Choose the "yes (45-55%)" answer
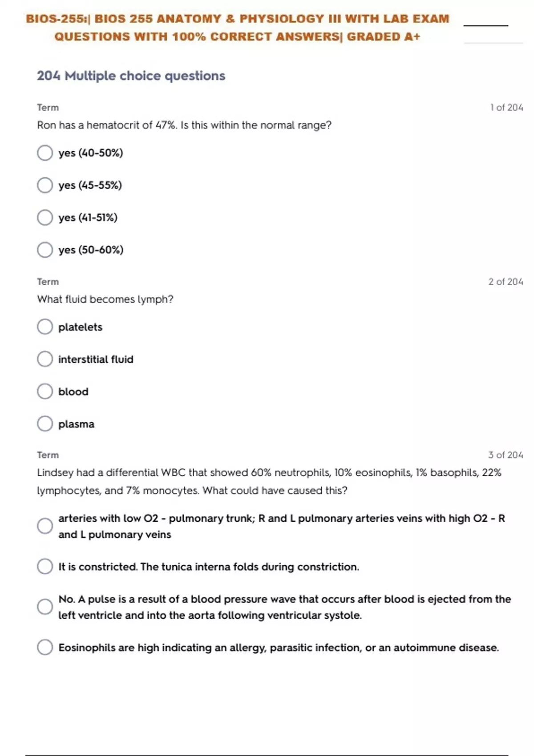 click(45, 185)
